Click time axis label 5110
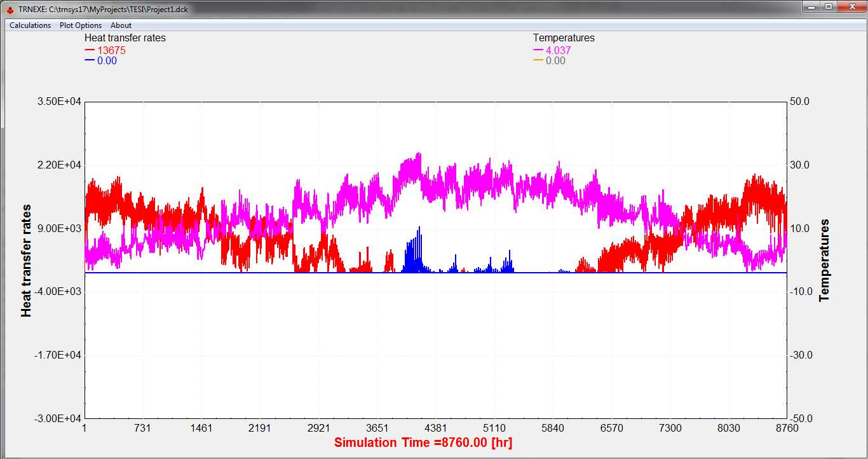The width and height of the screenshot is (868, 459). tap(494, 428)
